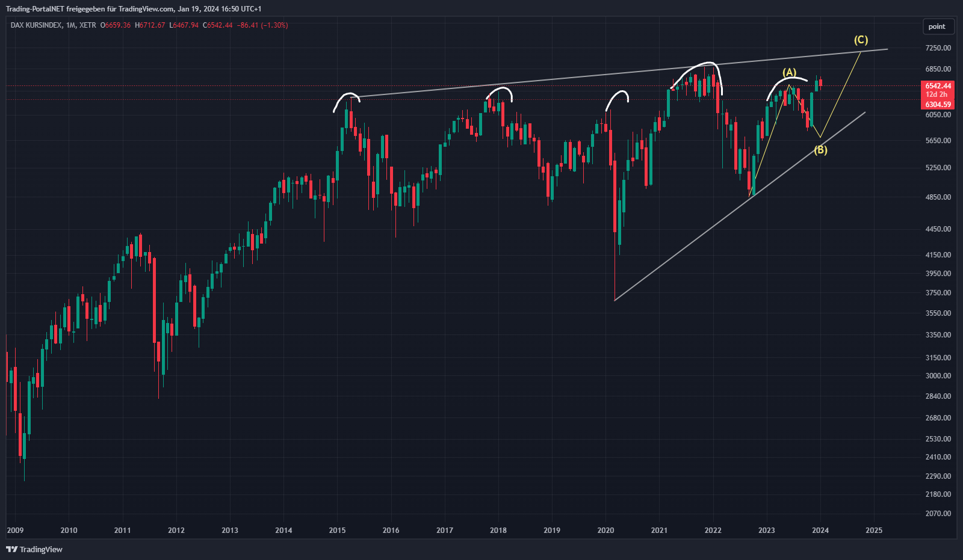Select the yellow (A) wave label
963x560 pixels.
coord(789,72)
